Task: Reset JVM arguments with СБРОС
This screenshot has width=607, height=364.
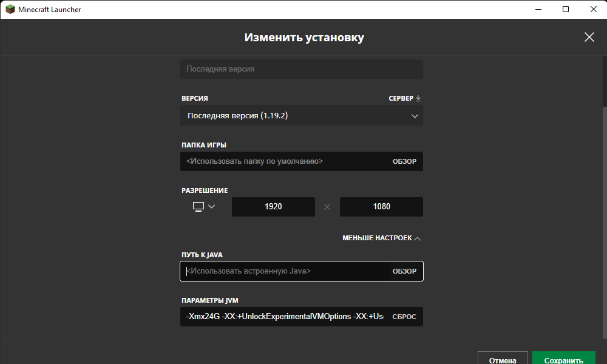Action: point(404,317)
